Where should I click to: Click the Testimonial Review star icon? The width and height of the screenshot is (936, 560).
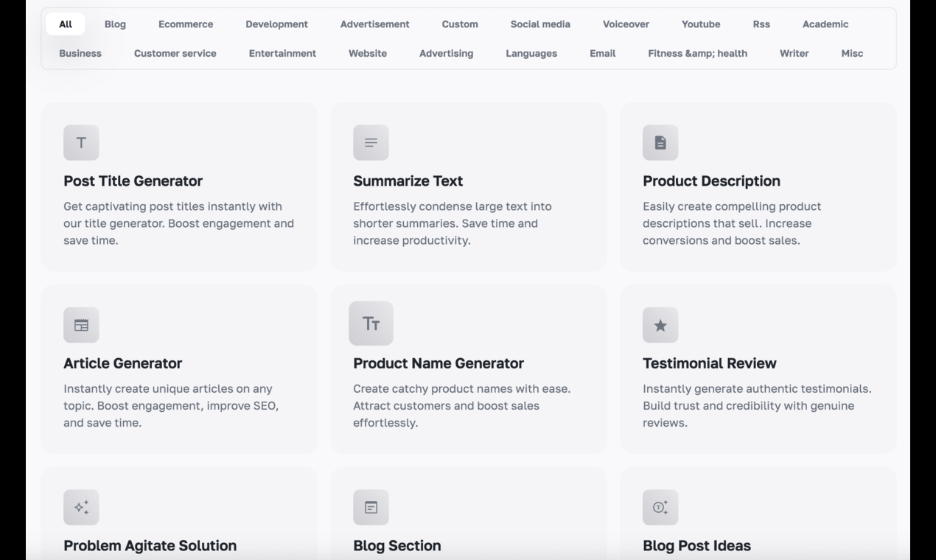pos(660,325)
